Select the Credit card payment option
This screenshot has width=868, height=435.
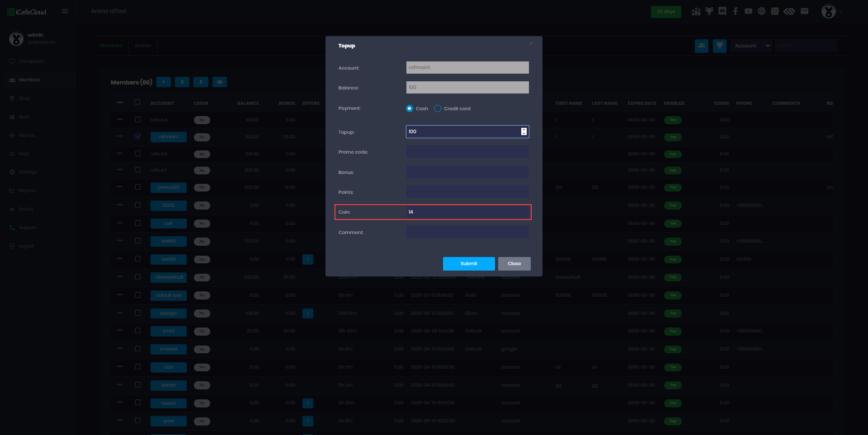click(x=438, y=108)
